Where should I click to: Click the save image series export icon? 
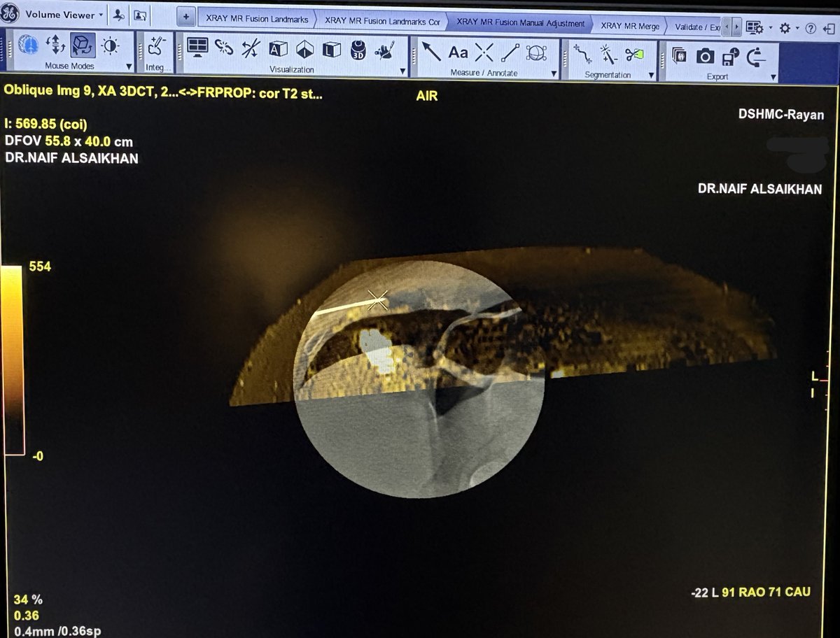[679, 56]
